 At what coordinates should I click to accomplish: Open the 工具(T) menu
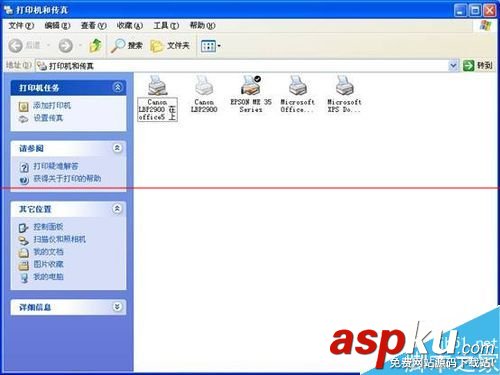click(x=166, y=26)
